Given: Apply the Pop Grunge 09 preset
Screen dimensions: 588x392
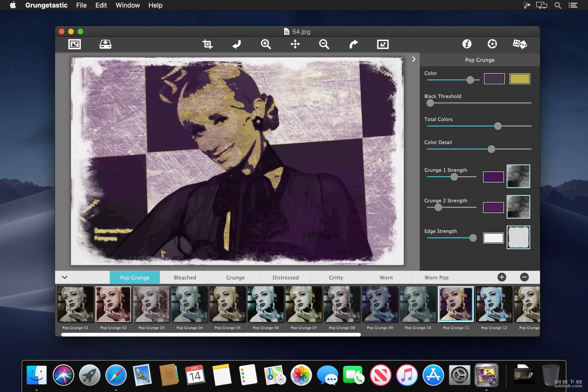Looking at the screenshot, I should coord(380,304).
